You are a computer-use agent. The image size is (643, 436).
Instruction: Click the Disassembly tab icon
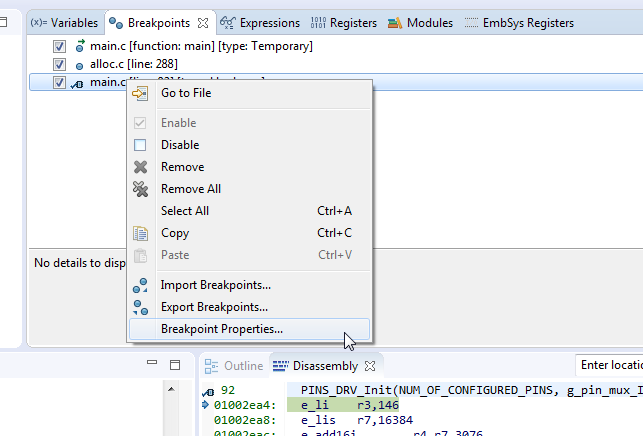(x=281, y=365)
